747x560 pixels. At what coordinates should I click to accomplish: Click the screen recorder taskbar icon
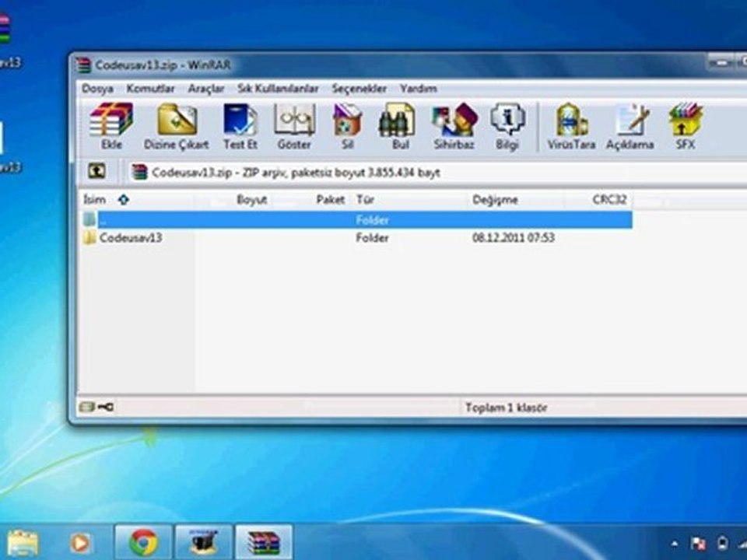tap(203, 542)
